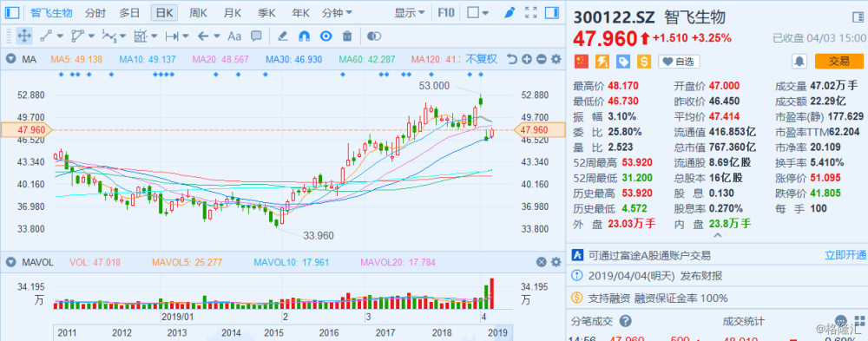
Task: Collapse the MA indicator expander
Action: tap(10, 59)
